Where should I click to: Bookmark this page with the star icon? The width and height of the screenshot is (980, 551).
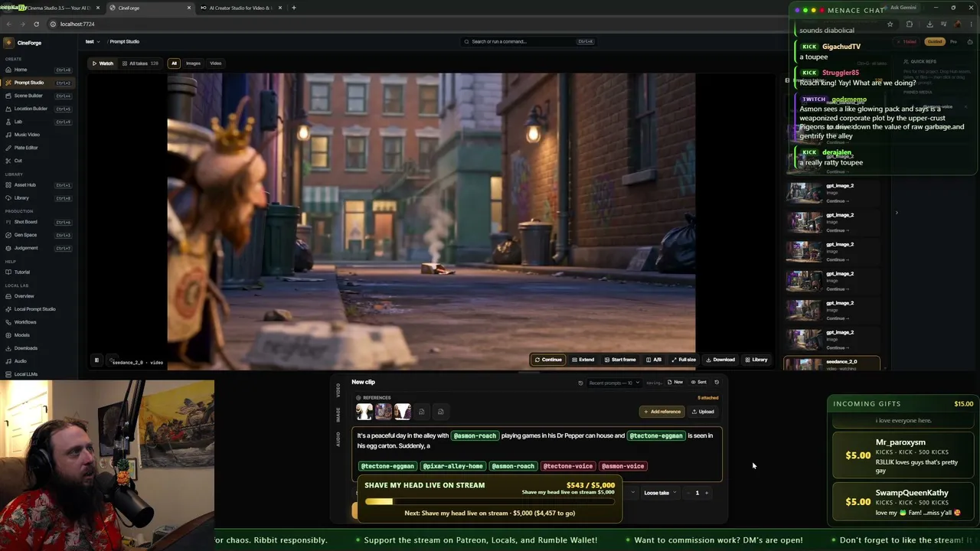[x=890, y=24]
